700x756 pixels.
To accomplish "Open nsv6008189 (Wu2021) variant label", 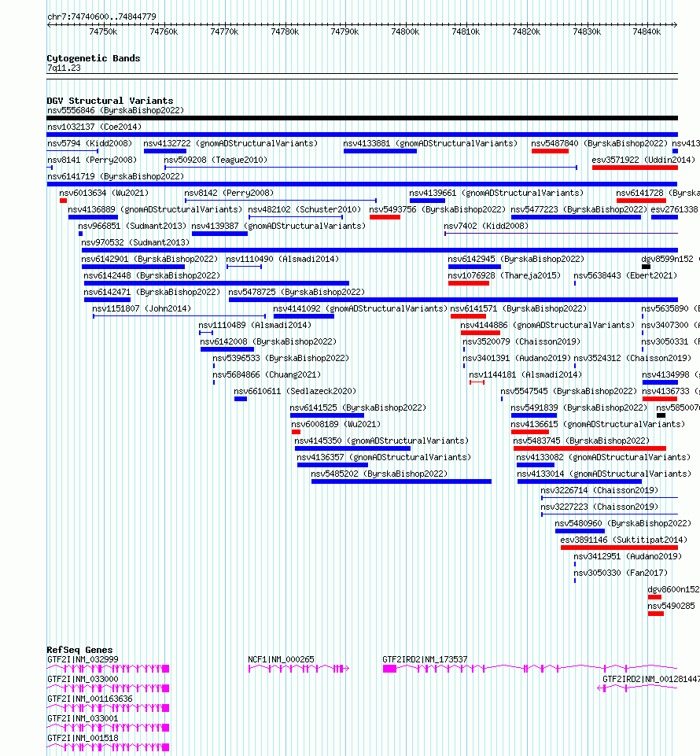I will point(336,424).
